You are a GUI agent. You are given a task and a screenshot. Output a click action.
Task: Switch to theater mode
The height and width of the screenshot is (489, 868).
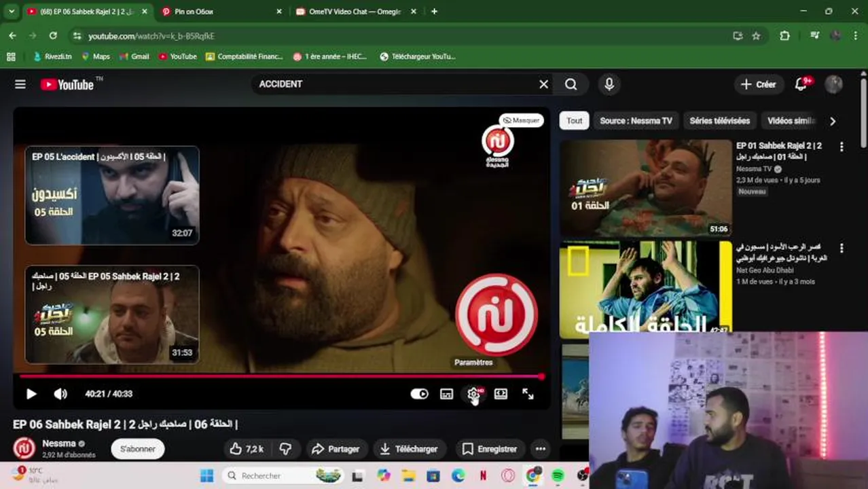coord(501,394)
